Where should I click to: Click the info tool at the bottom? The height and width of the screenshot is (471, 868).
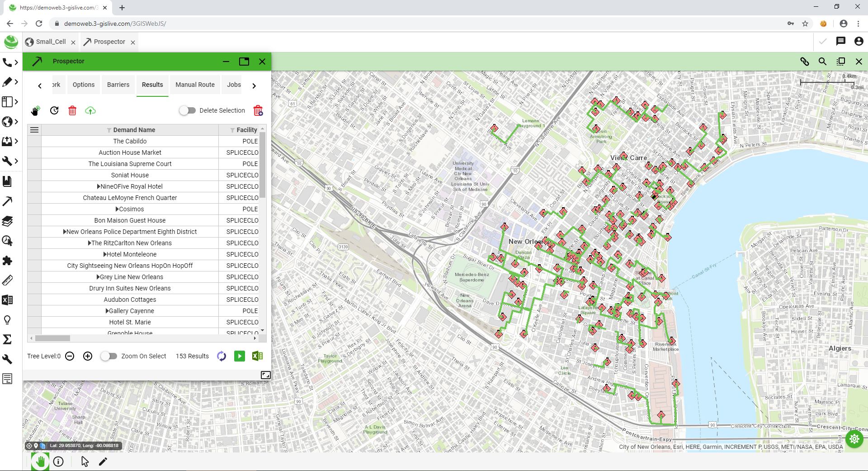pyautogui.click(x=58, y=461)
